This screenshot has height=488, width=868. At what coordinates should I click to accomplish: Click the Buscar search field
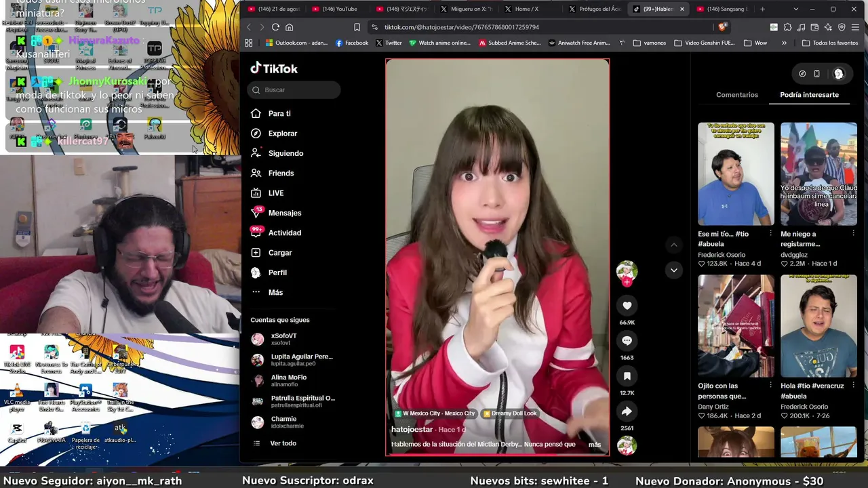(294, 89)
